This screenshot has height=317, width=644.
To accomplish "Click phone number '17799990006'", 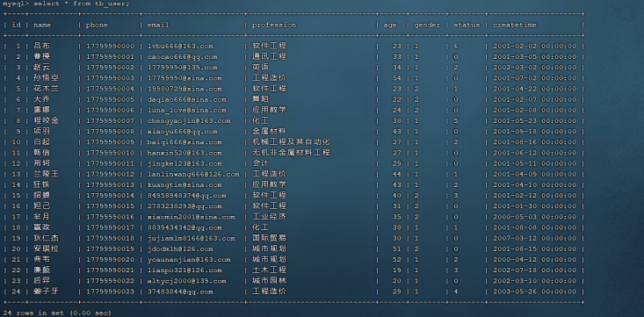I will pos(110,111).
